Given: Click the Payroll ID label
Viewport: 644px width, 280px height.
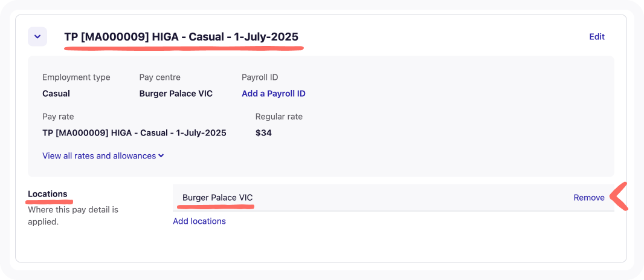Looking at the screenshot, I should (260, 77).
